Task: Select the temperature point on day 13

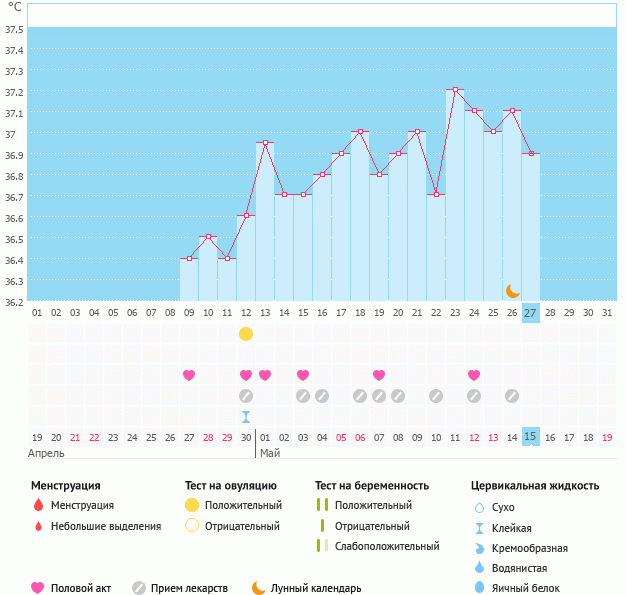Action: (265, 143)
